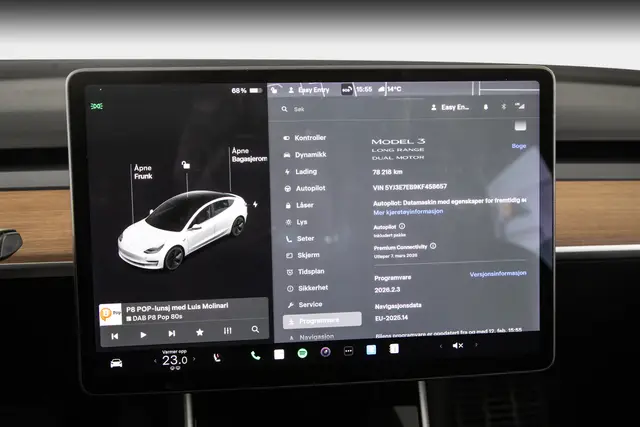Tap the P8 POP-lunsj med Luis Molinari title
This screenshot has width=640, height=427.
click(177, 307)
